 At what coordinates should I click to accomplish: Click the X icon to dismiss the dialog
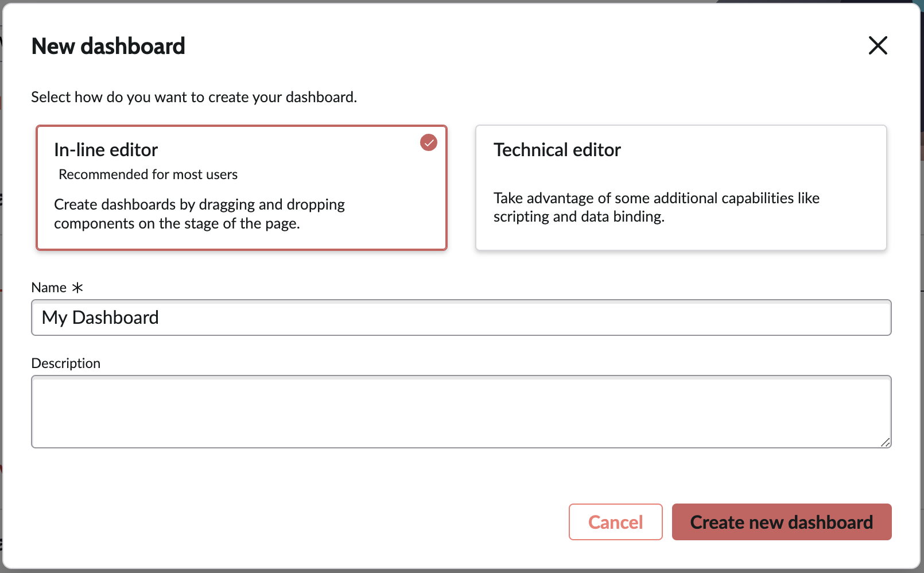pyautogui.click(x=878, y=46)
